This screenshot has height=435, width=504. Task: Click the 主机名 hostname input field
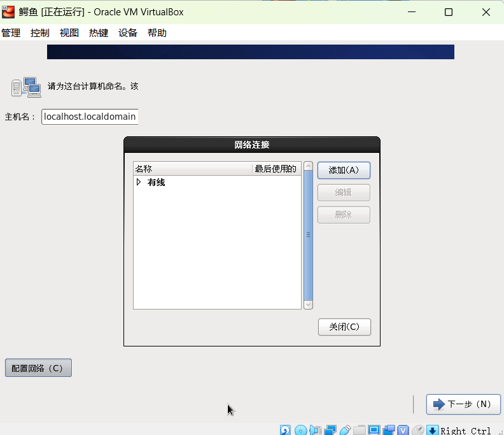(90, 117)
